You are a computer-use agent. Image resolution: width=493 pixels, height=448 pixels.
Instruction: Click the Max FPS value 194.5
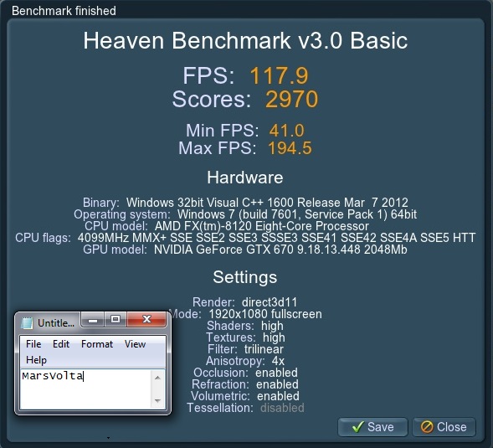click(290, 148)
